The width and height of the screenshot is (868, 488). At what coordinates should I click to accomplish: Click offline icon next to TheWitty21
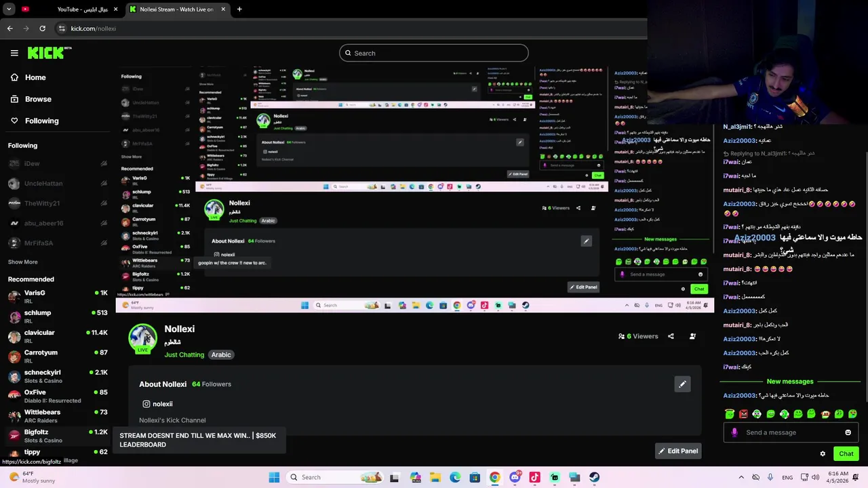(104, 203)
